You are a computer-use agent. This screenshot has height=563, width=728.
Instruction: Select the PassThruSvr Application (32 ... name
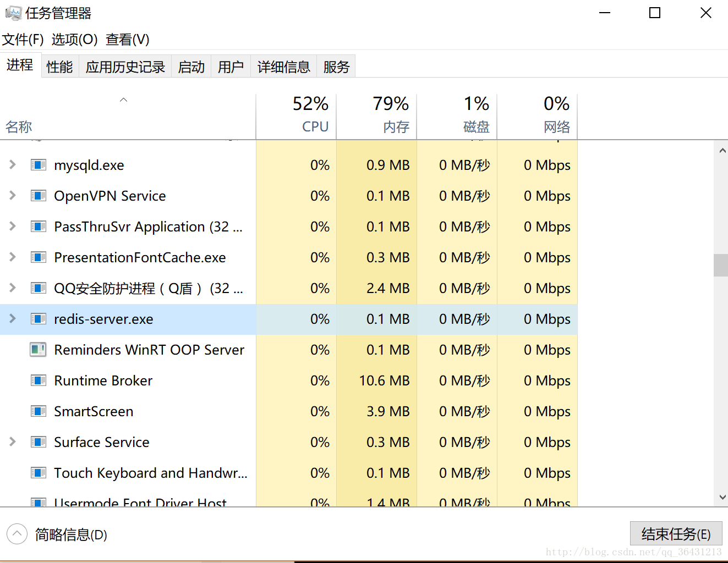coord(148,227)
